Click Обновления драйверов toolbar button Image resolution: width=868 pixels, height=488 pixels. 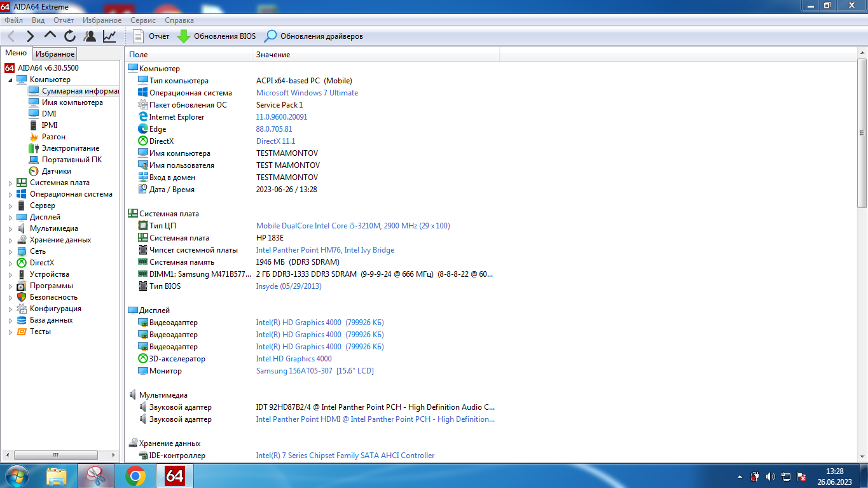(x=313, y=36)
